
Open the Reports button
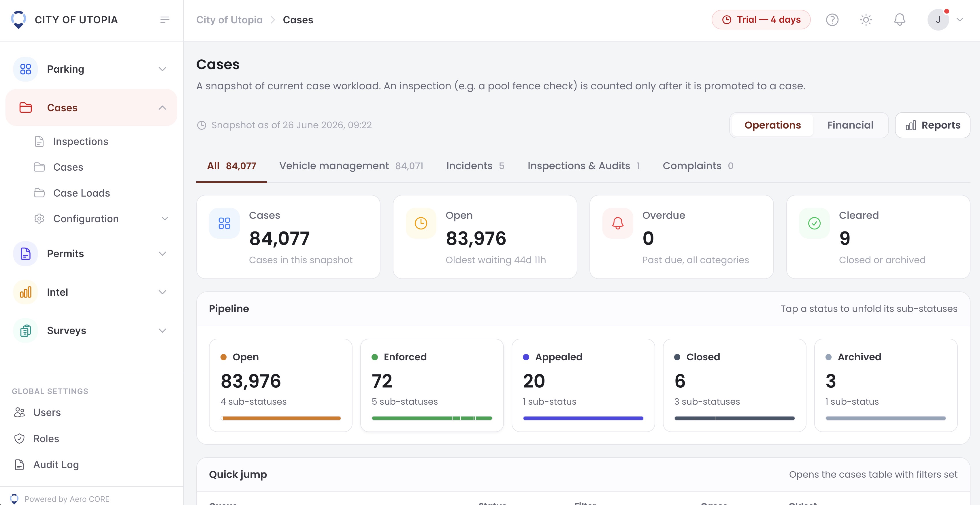click(932, 125)
